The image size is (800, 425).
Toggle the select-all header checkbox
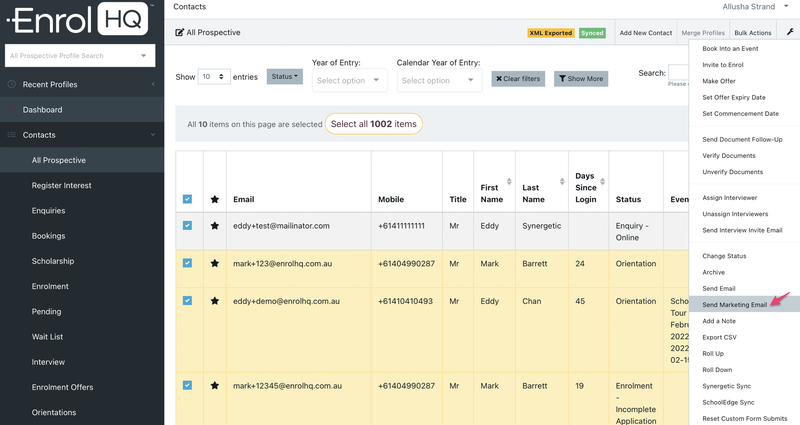pyautogui.click(x=188, y=199)
